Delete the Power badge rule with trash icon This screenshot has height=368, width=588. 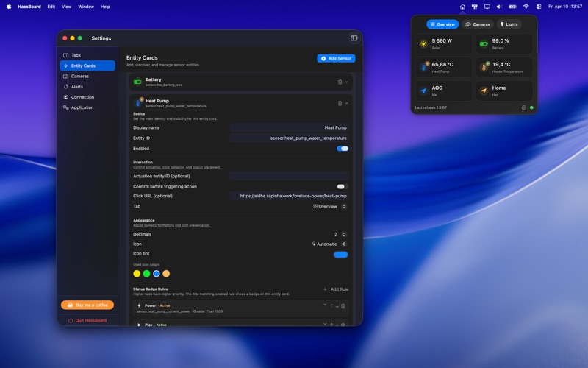(343, 305)
